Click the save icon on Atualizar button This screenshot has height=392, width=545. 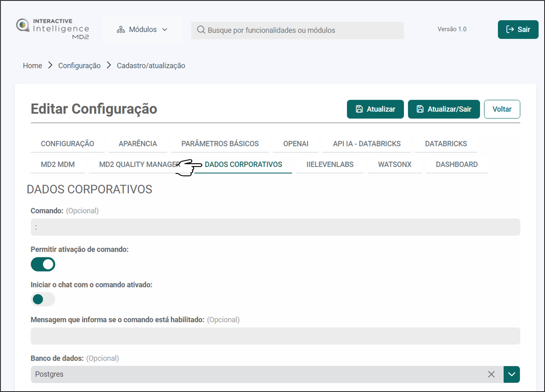click(x=359, y=109)
